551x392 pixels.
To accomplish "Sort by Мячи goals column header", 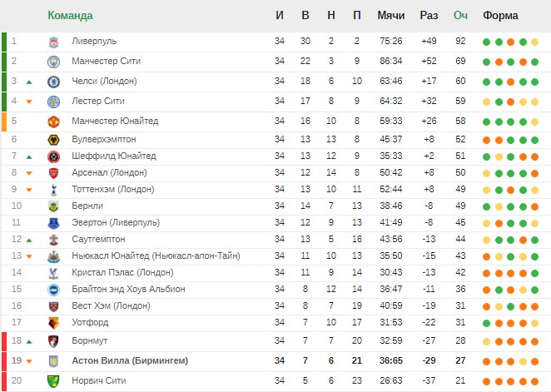I will tap(390, 16).
